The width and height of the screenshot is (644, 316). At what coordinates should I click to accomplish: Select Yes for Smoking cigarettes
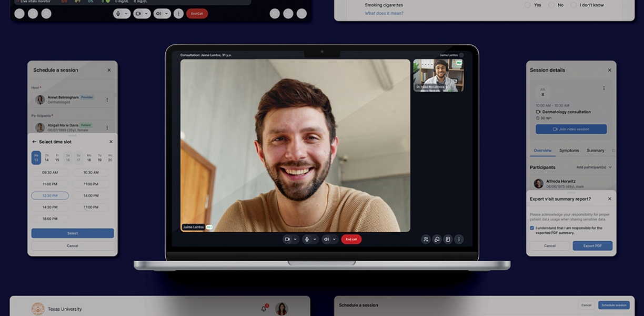(528, 5)
